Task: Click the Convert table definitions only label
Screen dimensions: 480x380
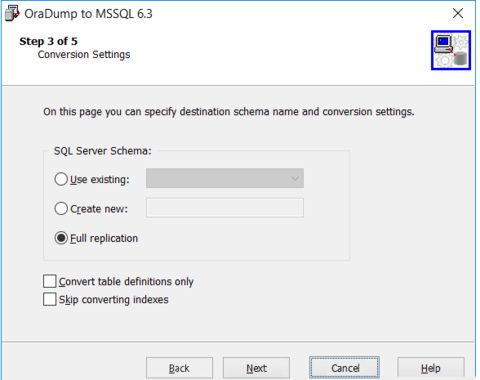Action: (x=126, y=282)
